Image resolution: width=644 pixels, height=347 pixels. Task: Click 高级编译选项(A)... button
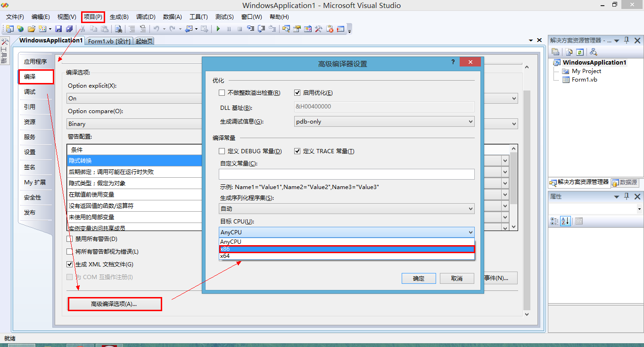(x=114, y=304)
